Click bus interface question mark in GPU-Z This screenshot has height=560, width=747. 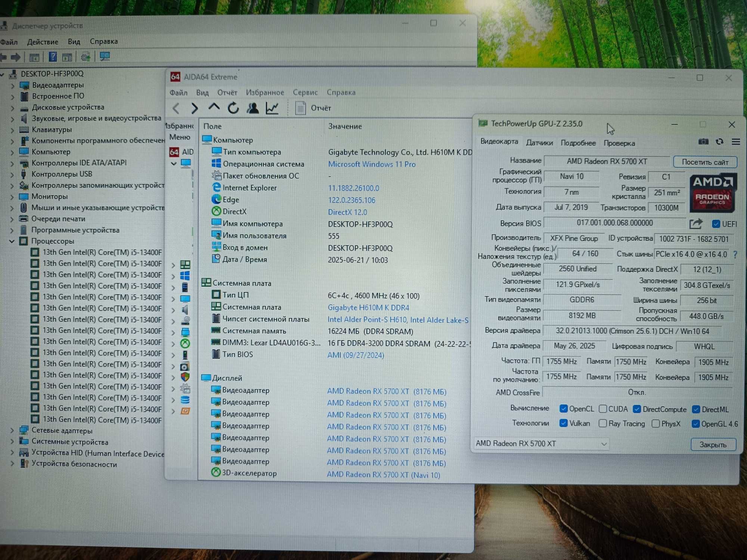(x=735, y=255)
